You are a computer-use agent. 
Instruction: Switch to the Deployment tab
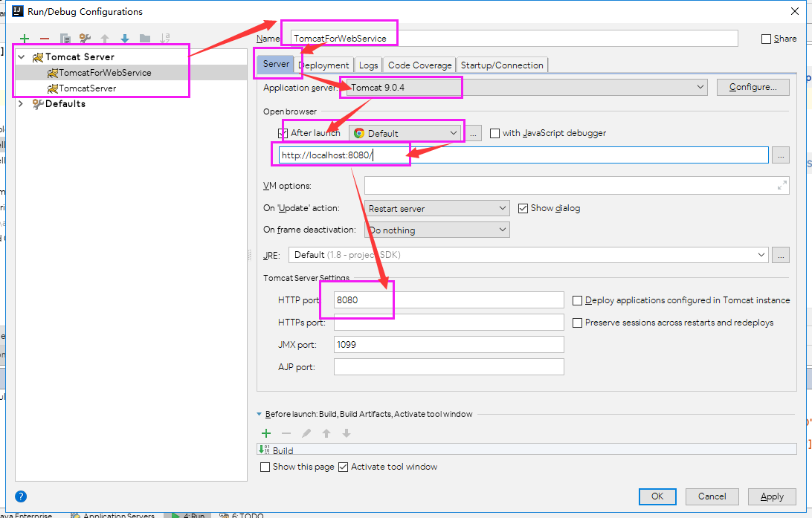tap(324, 65)
